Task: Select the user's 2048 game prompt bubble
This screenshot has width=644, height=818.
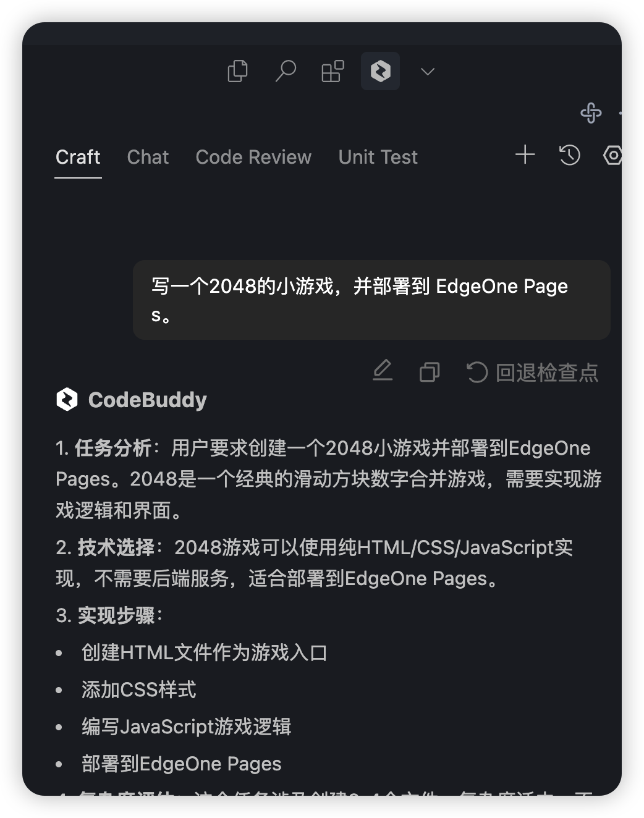Action: coord(371,300)
